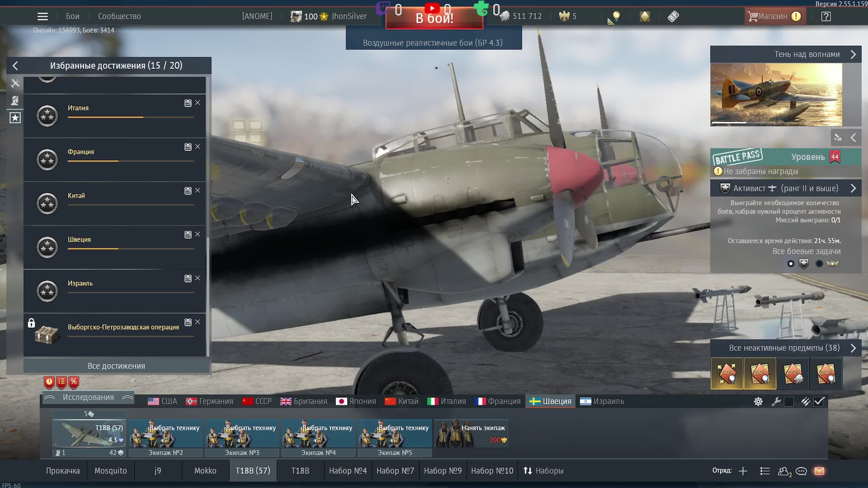868x488 pixels.
Task: Click the silver lions balance 511 712
Action: (521, 16)
